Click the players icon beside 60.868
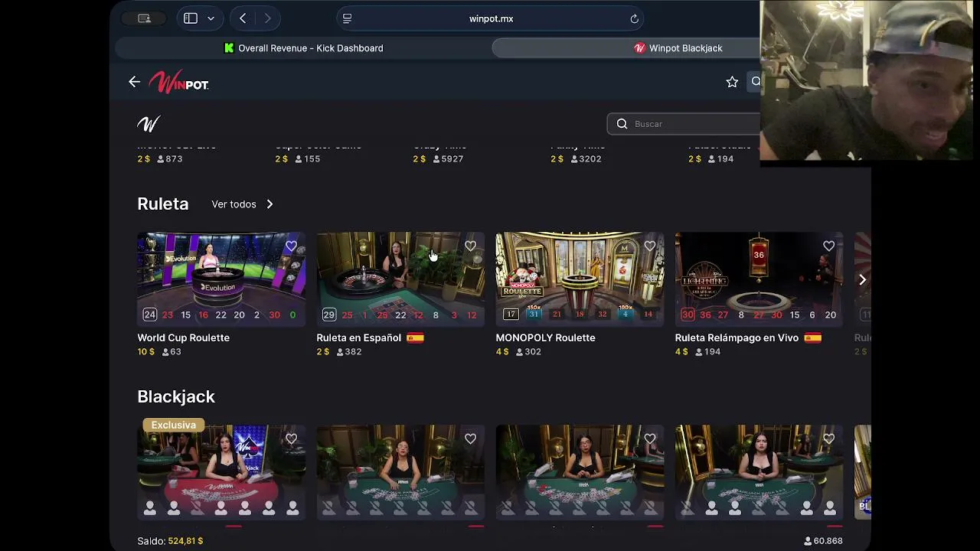Viewport: 980px width, 551px height. [x=808, y=541]
